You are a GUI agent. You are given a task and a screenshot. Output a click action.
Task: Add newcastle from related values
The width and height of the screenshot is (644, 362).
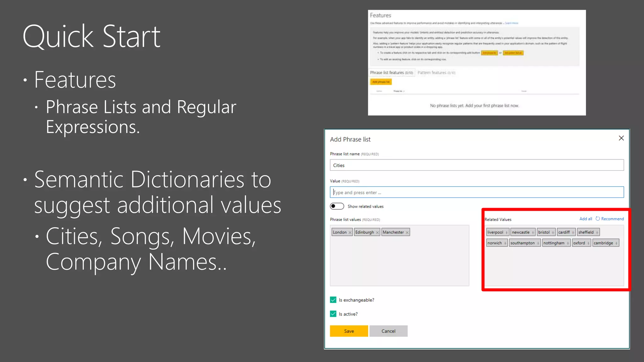[x=533, y=233]
